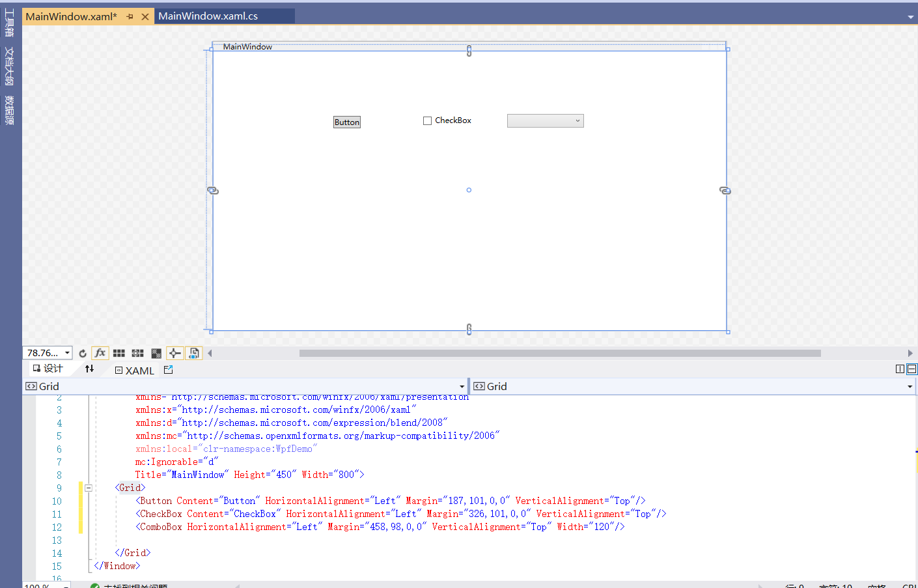The height and width of the screenshot is (588, 918).
Task: Select the MainWindow title bar in designer
Action: coord(469,47)
